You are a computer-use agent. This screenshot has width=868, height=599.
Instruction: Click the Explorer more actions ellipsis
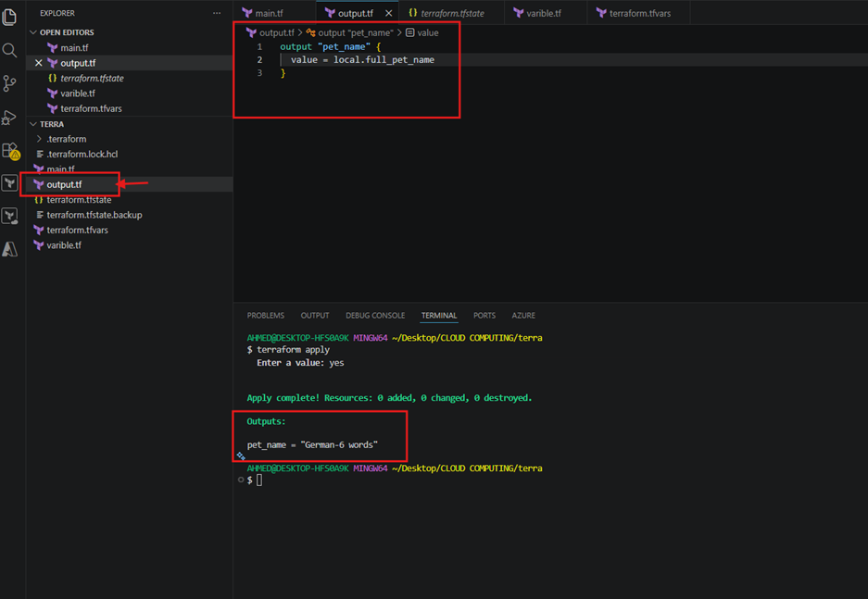pos(217,13)
